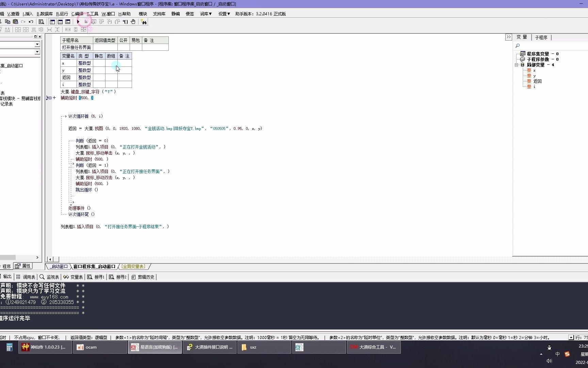Open the 搜寻1 output tab
The image size is (588, 368).
pos(96,277)
